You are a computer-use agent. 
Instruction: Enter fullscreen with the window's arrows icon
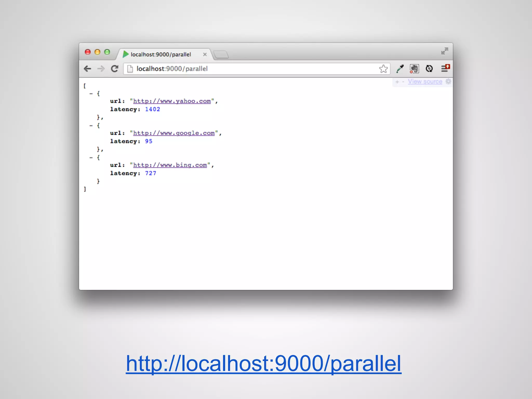coord(444,51)
